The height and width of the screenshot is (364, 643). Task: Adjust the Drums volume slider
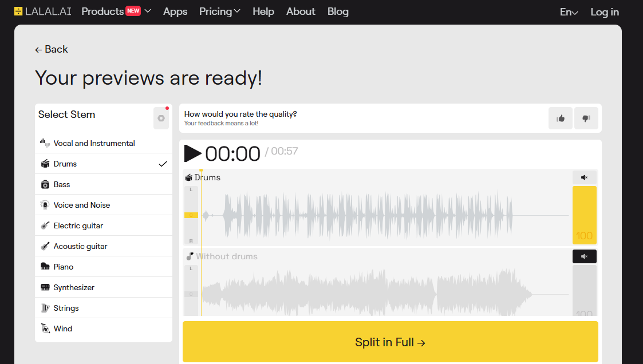click(584, 215)
